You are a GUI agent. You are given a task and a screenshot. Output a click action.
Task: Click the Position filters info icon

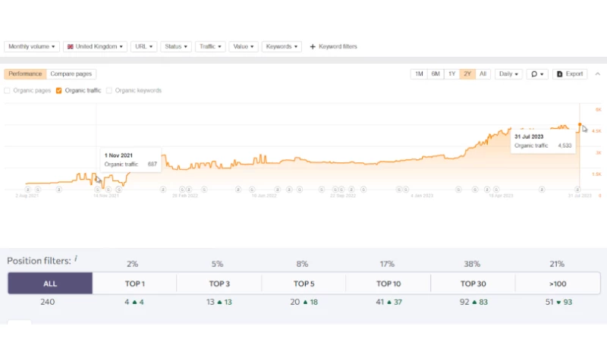(76, 259)
